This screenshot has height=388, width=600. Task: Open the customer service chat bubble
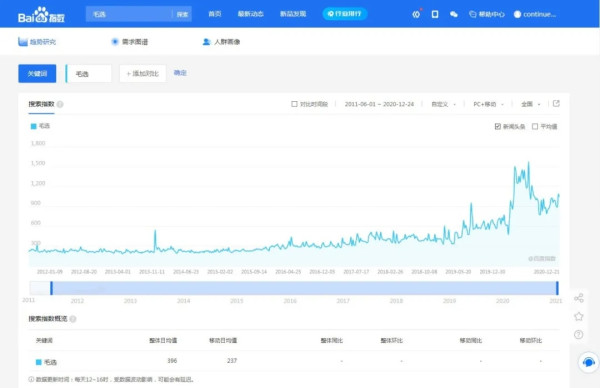click(x=589, y=362)
